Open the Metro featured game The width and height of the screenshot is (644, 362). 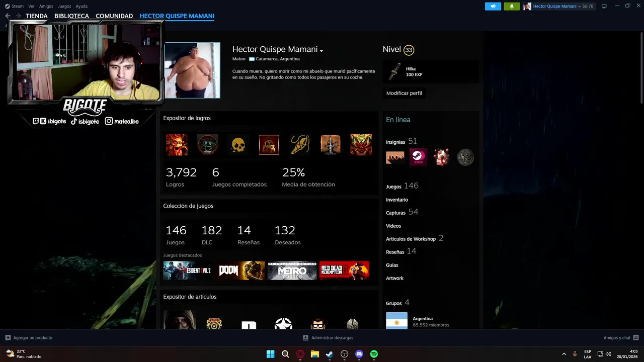[292, 270]
